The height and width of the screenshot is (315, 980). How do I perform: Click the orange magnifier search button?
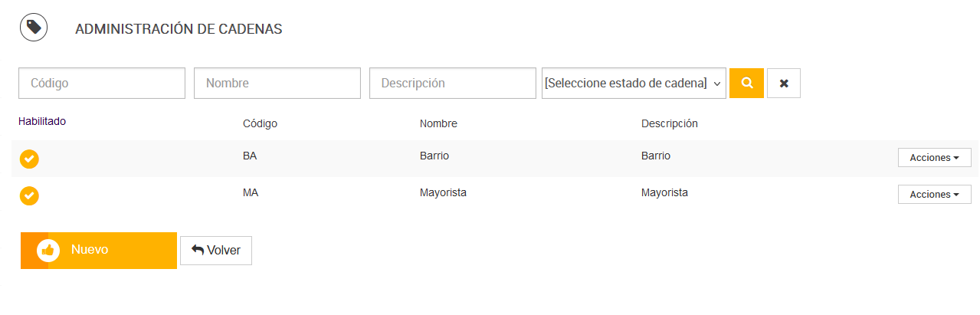click(746, 83)
